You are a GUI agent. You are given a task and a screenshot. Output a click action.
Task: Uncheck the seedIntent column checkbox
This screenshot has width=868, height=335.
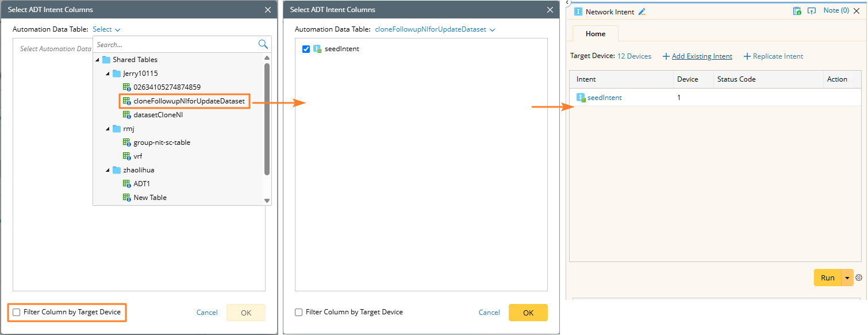tap(306, 49)
